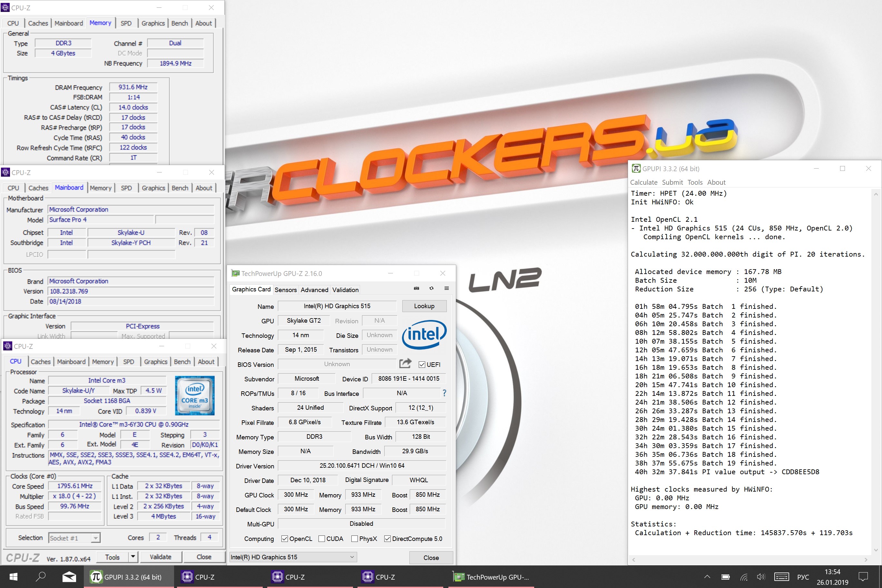
Task: Open the About menu in GPUPI
Action: point(716,182)
